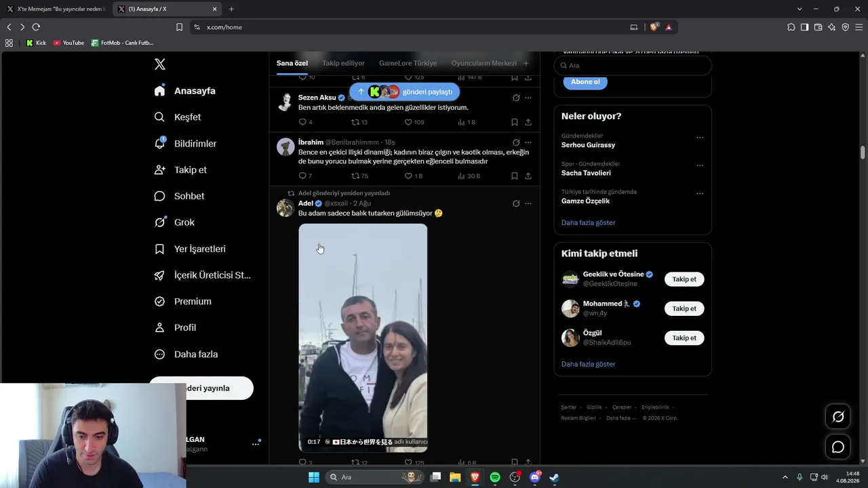Image resolution: width=868 pixels, height=488 pixels.
Task: Open the floating Grok button
Action: 838,417
